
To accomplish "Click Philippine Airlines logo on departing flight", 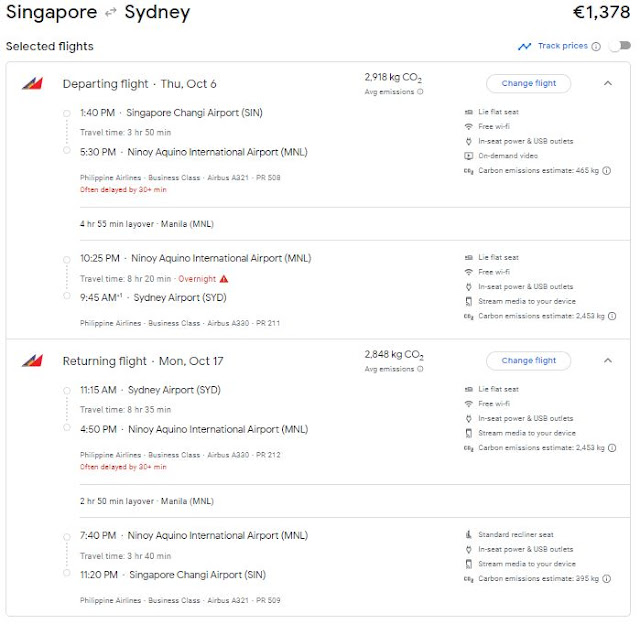I will 32,83.
